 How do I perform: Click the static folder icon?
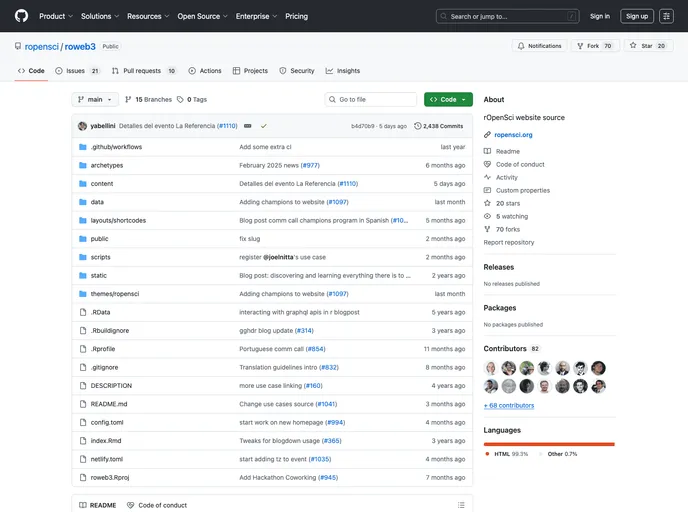[82, 276]
